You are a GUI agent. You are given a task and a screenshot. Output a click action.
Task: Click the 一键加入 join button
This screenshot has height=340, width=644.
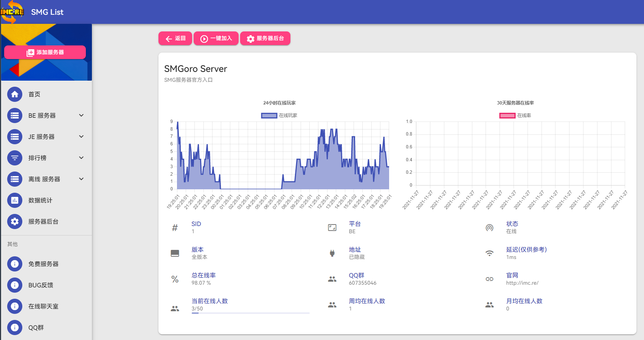216,38
